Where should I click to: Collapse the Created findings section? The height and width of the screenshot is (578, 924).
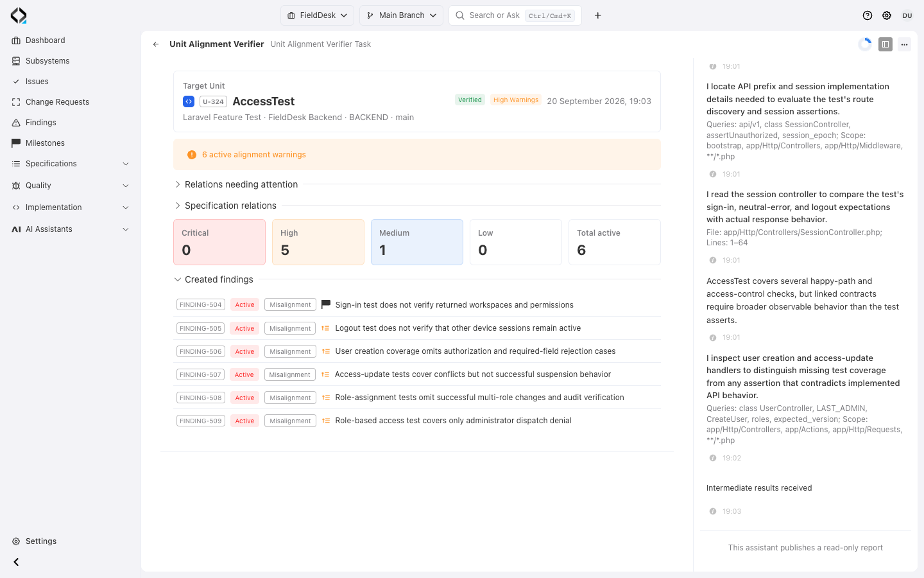pyautogui.click(x=214, y=279)
